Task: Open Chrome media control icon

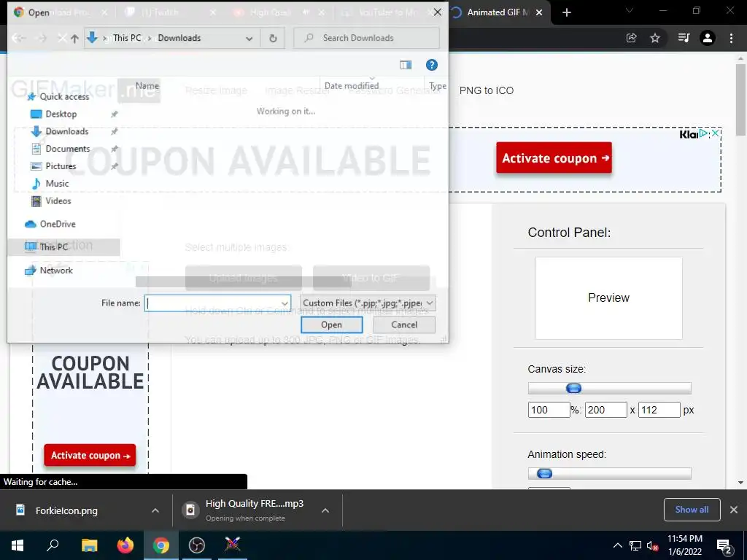Action: click(684, 38)
